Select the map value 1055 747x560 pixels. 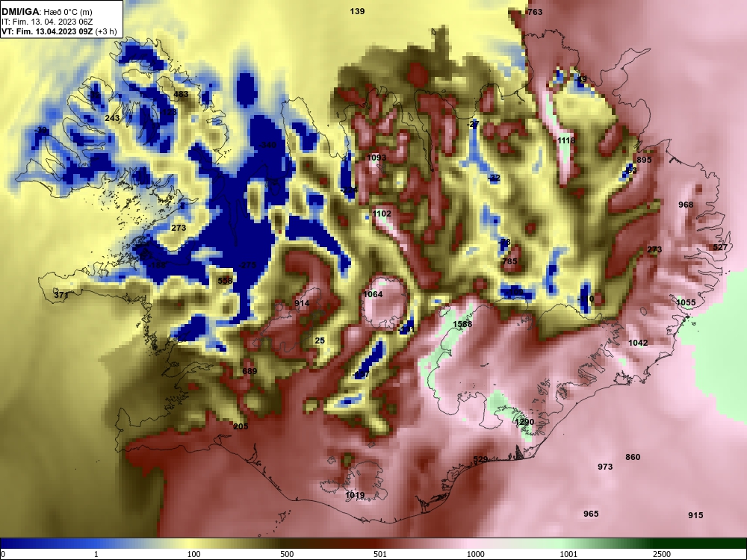pos(686,302)
